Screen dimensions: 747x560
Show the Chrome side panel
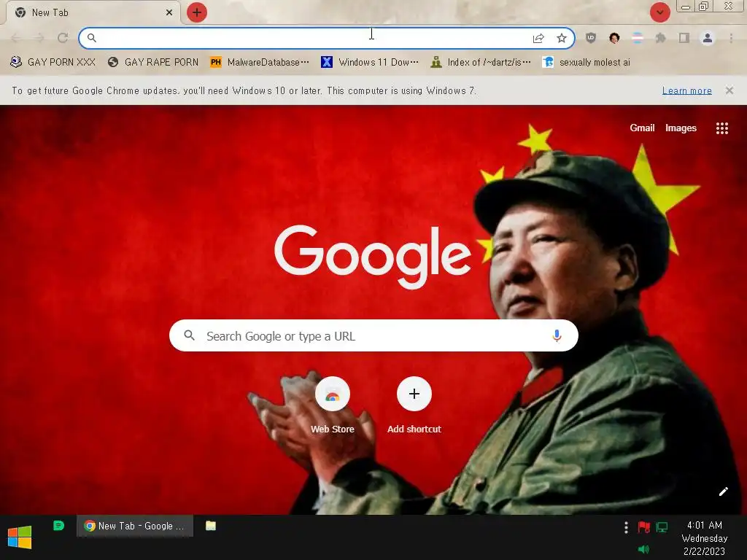pyautogui.click(x=684, y=38)
